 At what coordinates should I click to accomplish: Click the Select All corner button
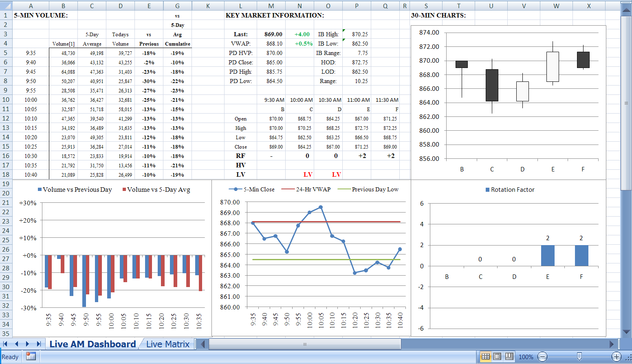(x=6, y=6)
